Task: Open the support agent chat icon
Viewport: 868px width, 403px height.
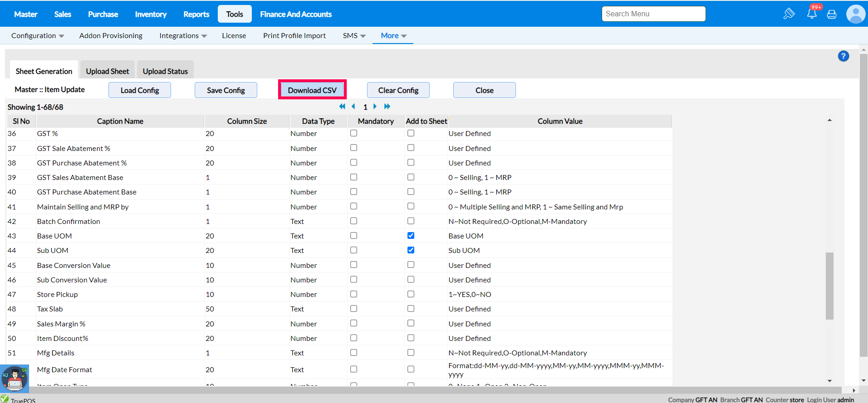Action: coord(15,379)
